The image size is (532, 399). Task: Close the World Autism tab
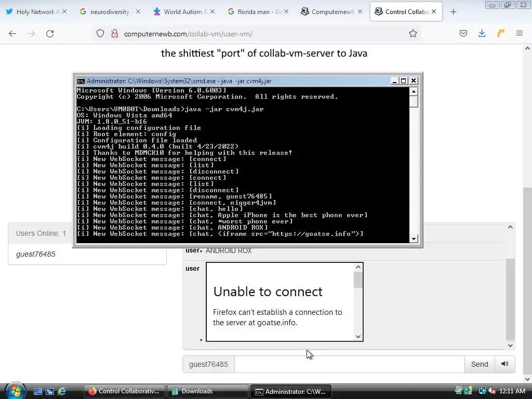pos(212,11)
